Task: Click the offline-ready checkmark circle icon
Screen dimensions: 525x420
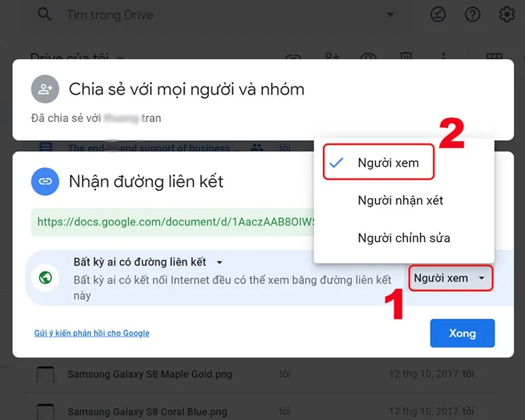Action: pyautogui.click(x=438, y=14)
